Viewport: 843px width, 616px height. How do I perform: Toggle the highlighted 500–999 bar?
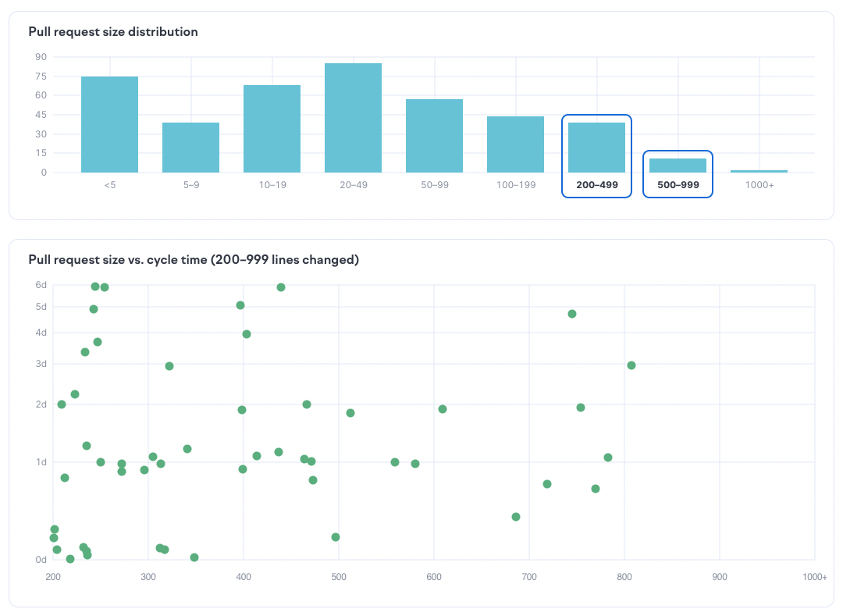pyautogui.click(x=678, y=166)
